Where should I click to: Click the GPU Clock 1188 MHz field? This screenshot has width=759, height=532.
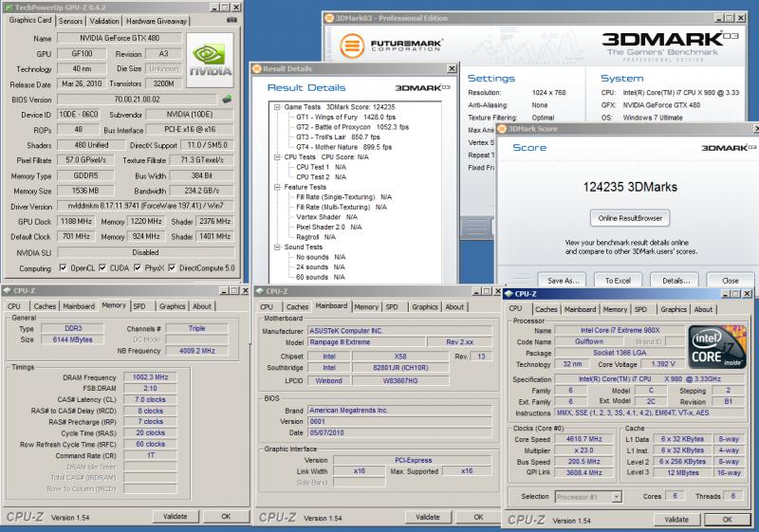pos(76,221)
